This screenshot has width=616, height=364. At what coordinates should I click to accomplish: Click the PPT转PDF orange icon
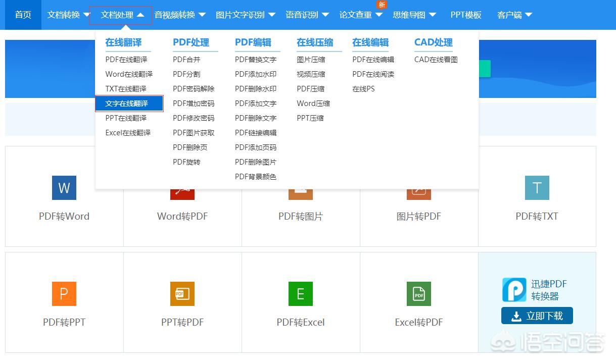182,294
